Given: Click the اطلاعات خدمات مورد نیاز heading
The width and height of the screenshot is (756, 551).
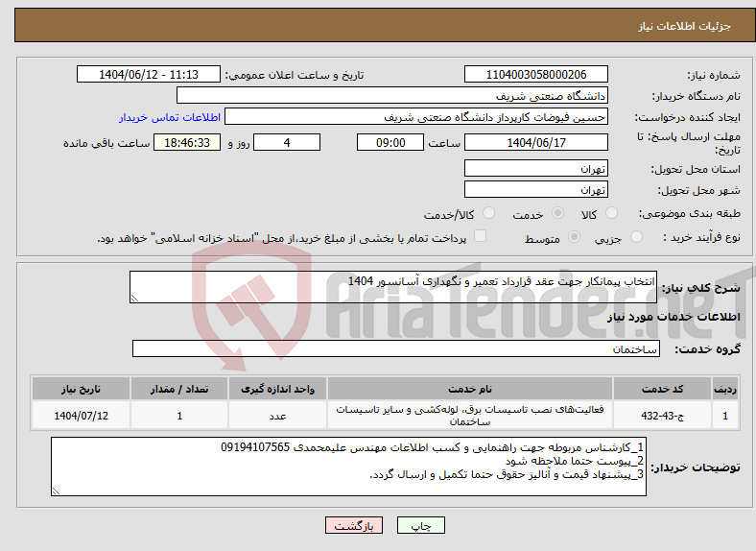Looking at the screenshot, I should (x=673, y=317).
